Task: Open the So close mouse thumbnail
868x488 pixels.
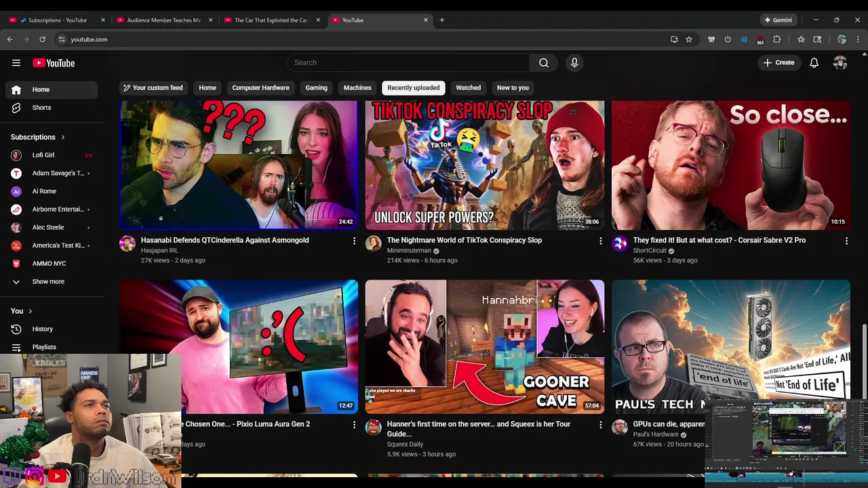Action: click(x=731, y=165)
